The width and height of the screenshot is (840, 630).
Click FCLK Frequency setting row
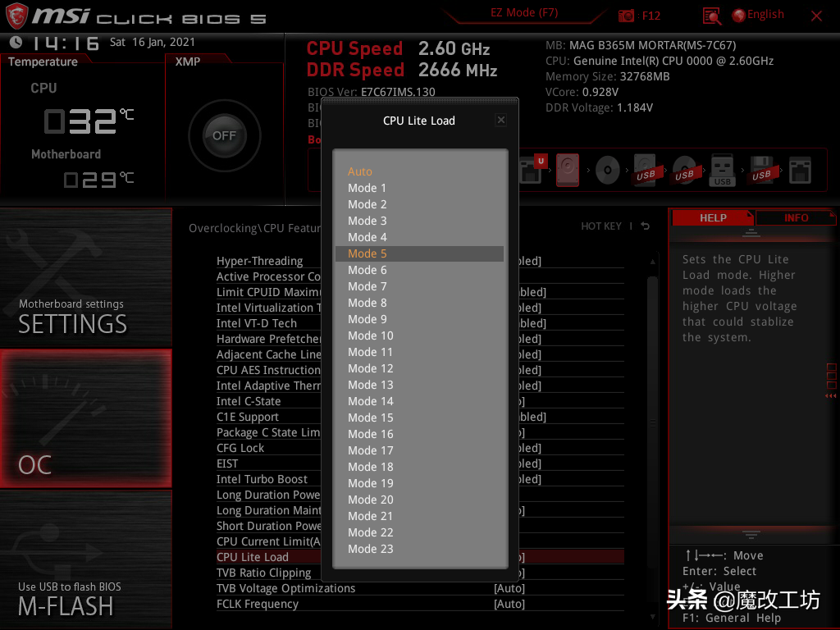420,604
